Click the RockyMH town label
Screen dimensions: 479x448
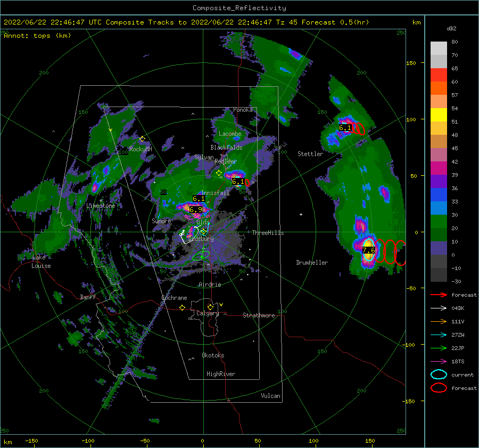(x=141, y=149)
